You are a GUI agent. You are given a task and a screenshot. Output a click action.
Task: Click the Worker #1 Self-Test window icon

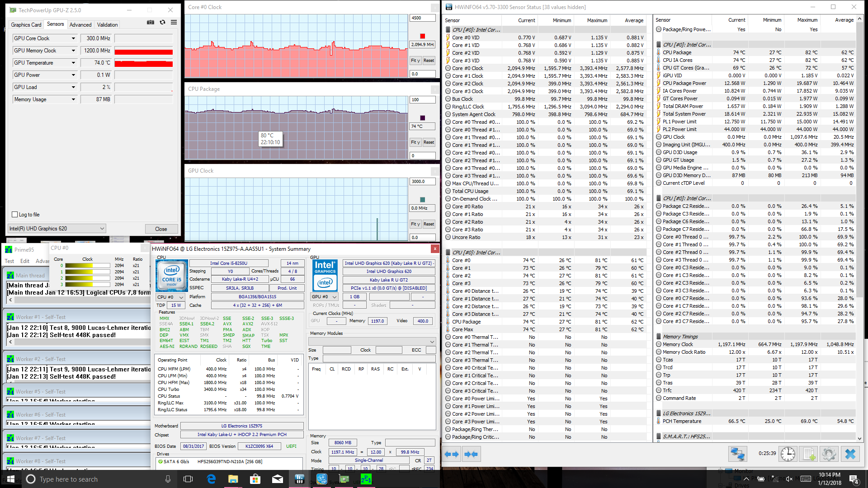[x=10, y=317]
